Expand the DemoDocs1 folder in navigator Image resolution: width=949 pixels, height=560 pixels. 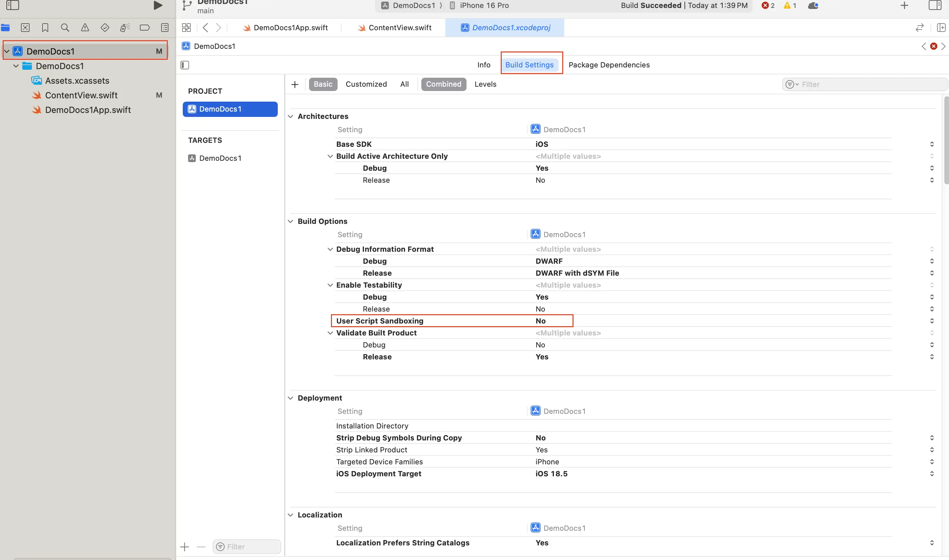(16, 66)
